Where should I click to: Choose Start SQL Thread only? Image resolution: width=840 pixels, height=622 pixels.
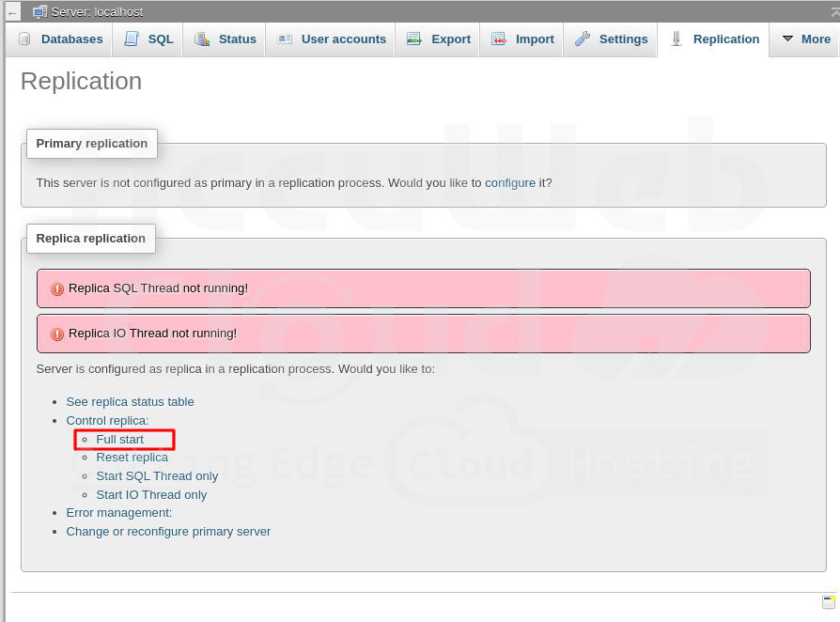coord(157,476)
